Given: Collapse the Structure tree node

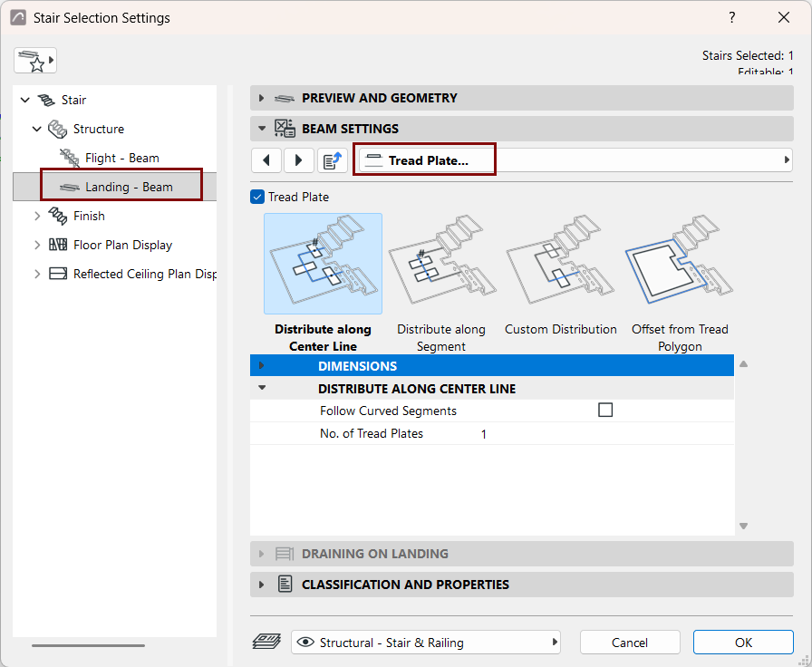Looking at the screenshot, I should pos(37,129).
